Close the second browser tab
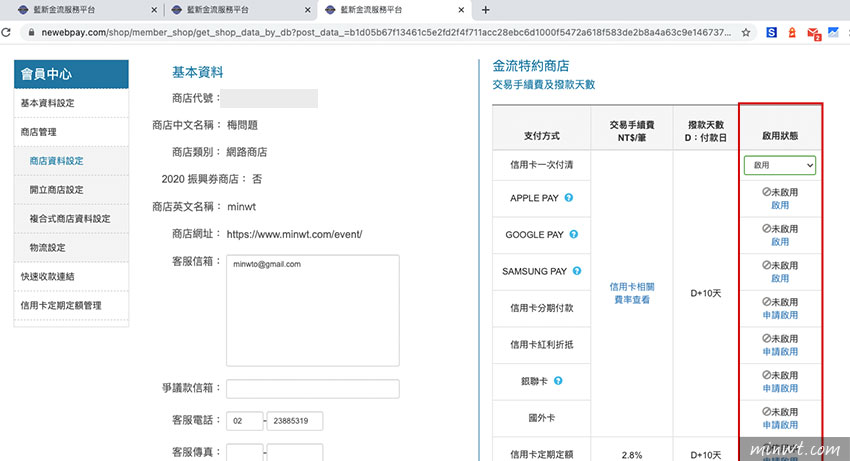Viewport: 850px width, 461px height. coord(307,10)
